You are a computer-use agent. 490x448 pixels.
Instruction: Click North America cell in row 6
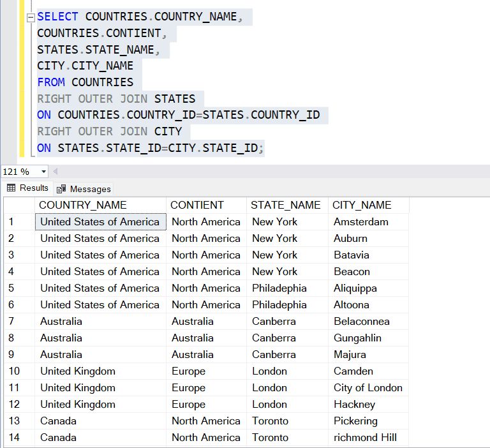click(206, 304)
